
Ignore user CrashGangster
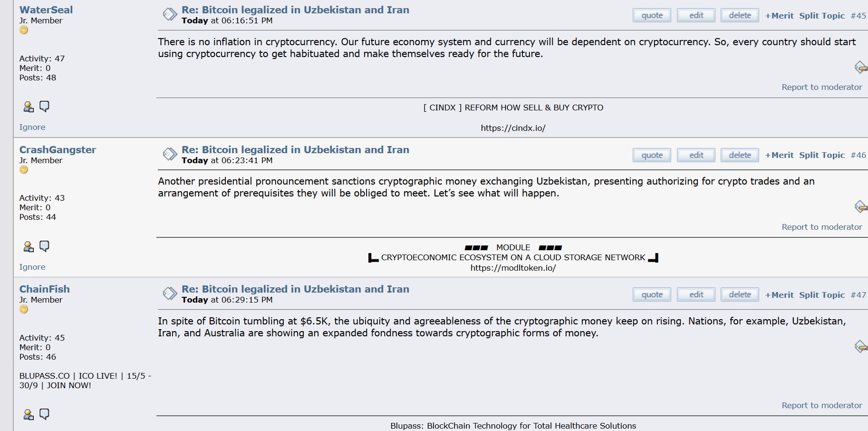point(32,267)
